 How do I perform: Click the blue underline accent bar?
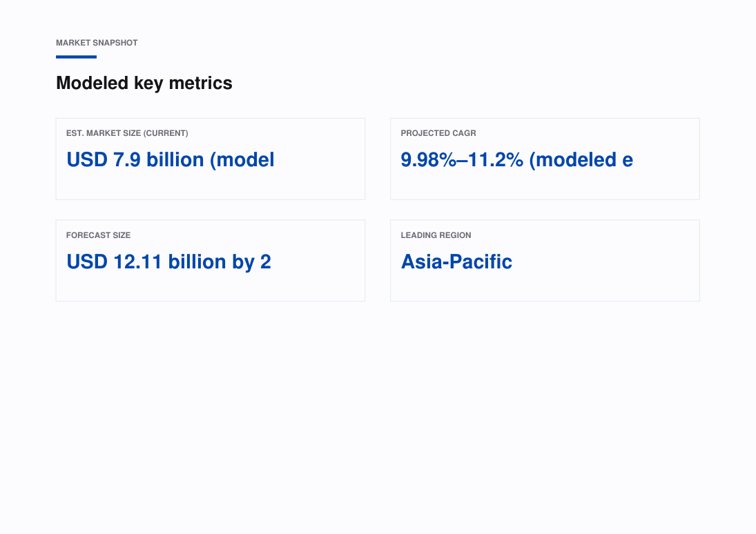tap(76, 57)
